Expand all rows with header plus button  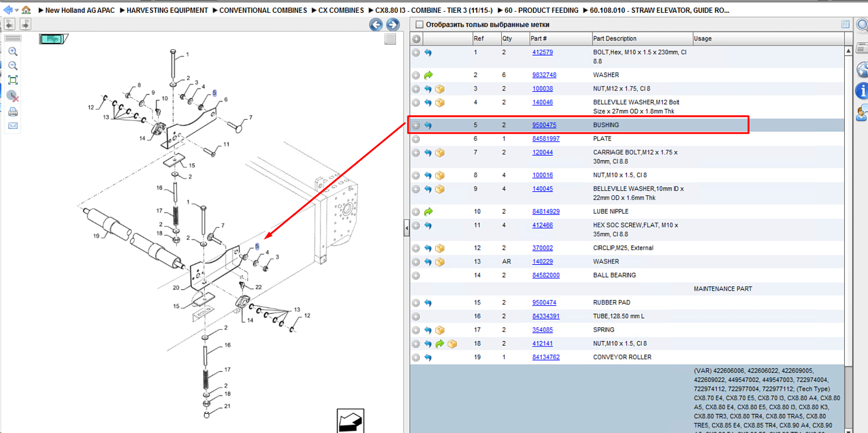coord(416,39)
